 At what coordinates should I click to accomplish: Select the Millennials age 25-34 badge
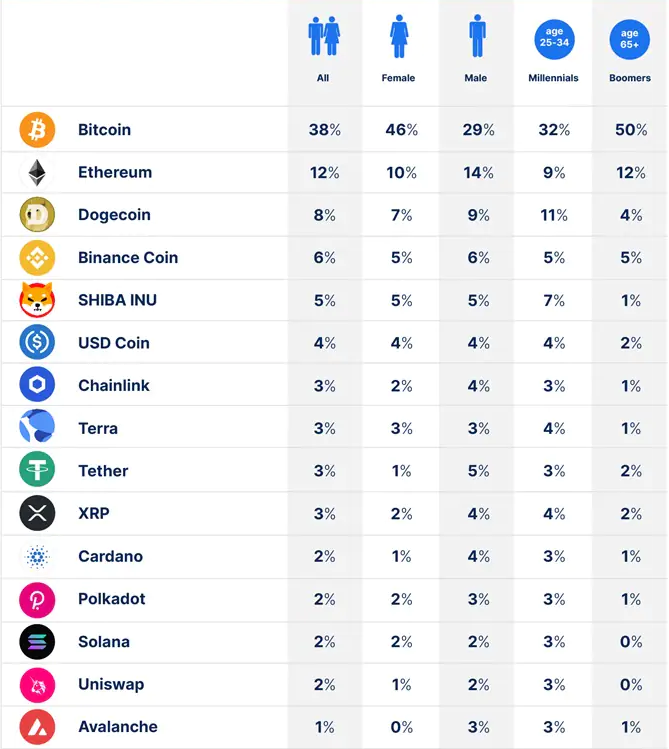pos(553,39)
